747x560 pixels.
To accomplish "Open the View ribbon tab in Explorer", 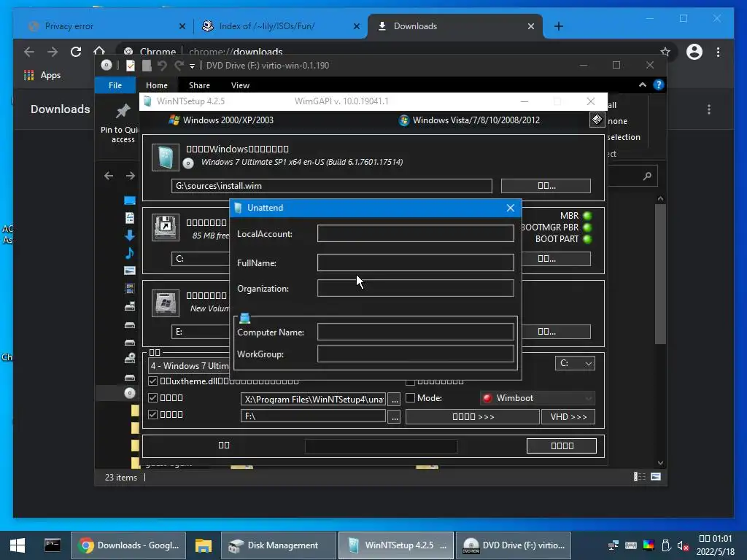I will point(240,85).
